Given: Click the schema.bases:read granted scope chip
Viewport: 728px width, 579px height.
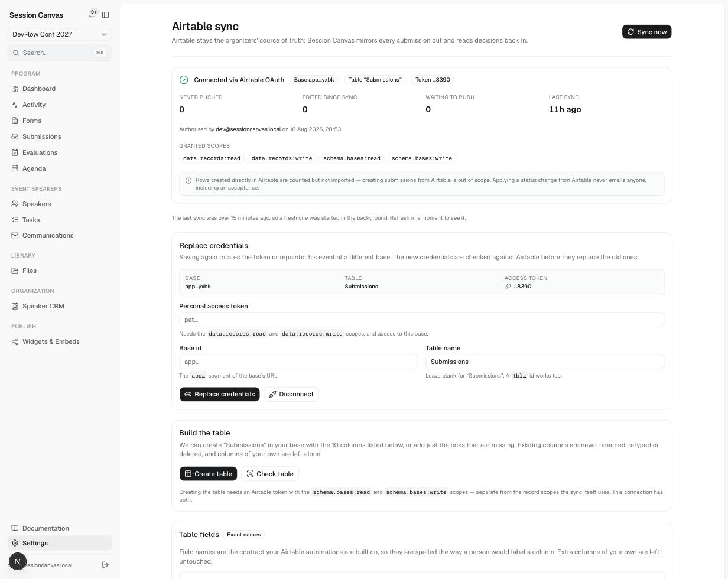Looking at the screenshot, I should 352,158.
